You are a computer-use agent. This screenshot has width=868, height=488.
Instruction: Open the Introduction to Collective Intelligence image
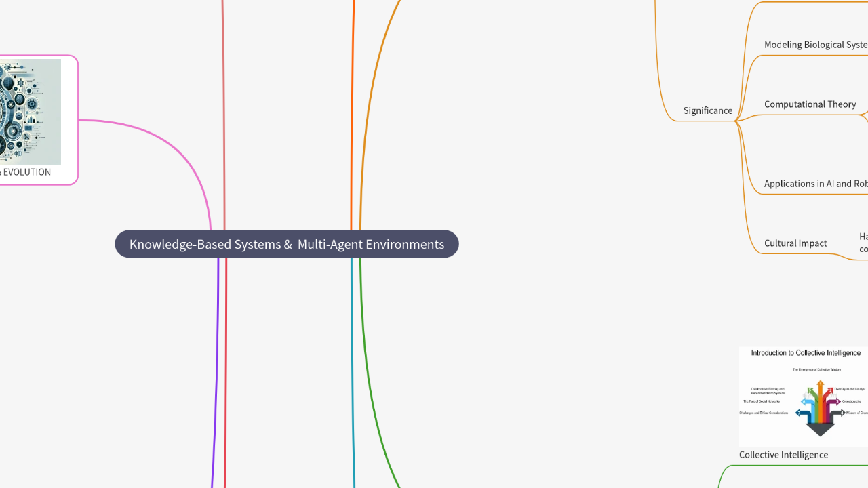804,397
